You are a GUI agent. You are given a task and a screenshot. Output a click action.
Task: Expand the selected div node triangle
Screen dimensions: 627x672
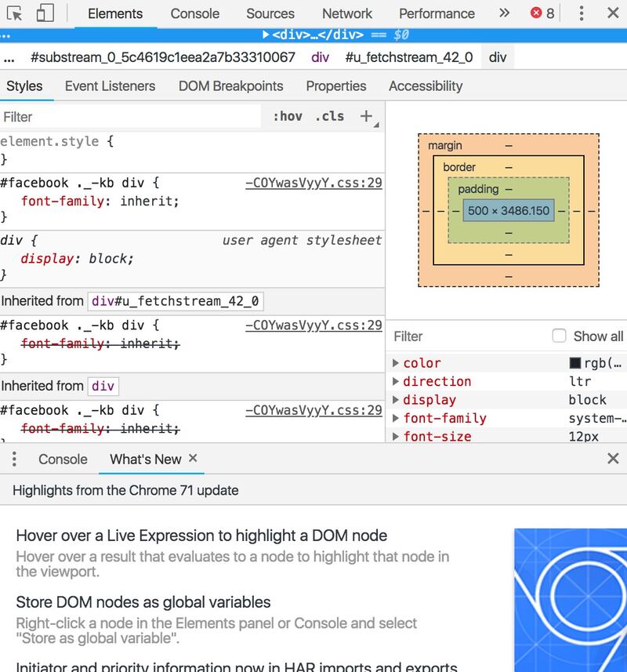pos(266,35)
